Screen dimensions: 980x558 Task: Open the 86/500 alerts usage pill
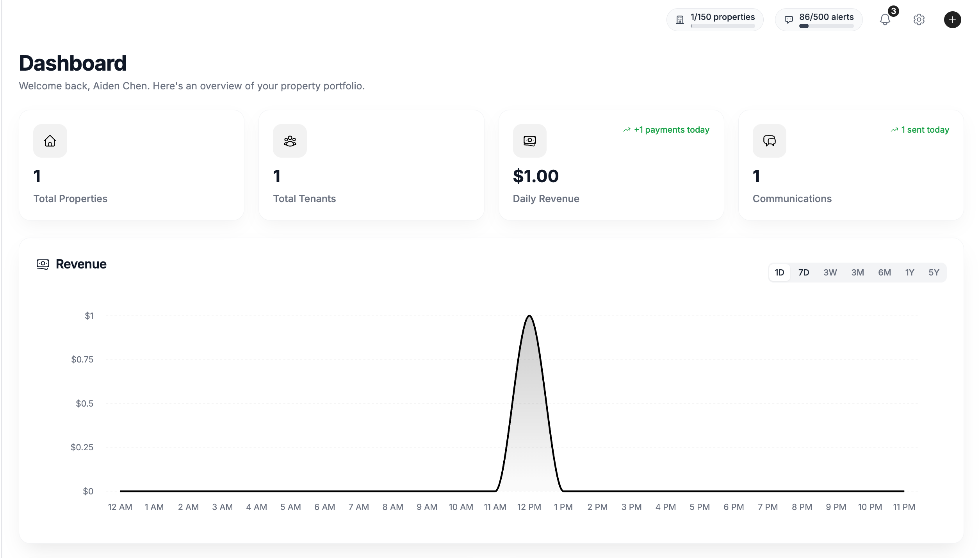818,20
